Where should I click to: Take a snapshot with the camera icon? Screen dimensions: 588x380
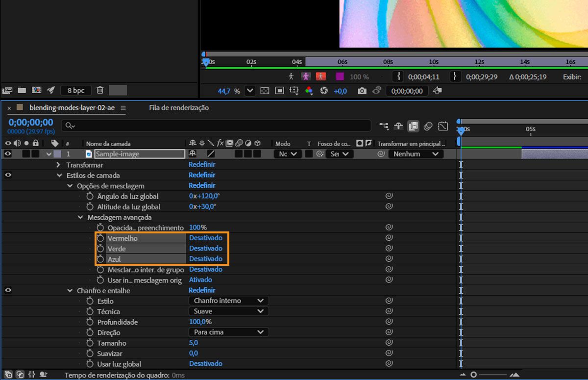tap(362, 91)
